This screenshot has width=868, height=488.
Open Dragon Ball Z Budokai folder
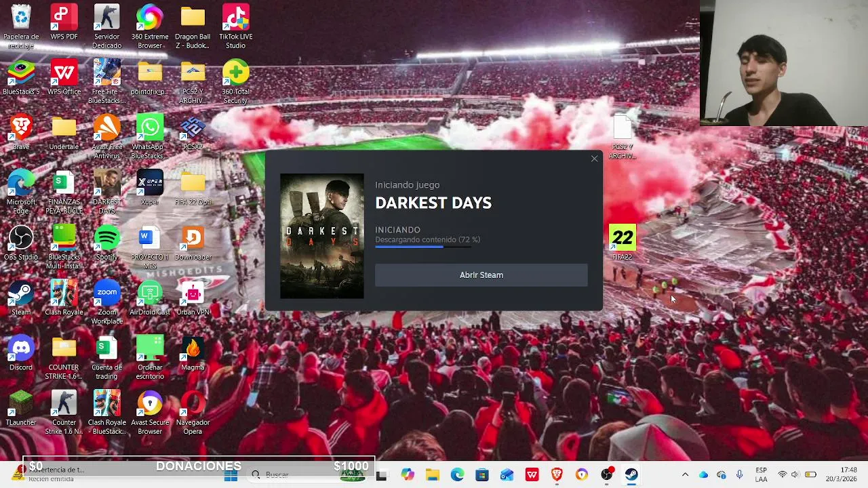point(193,26)
